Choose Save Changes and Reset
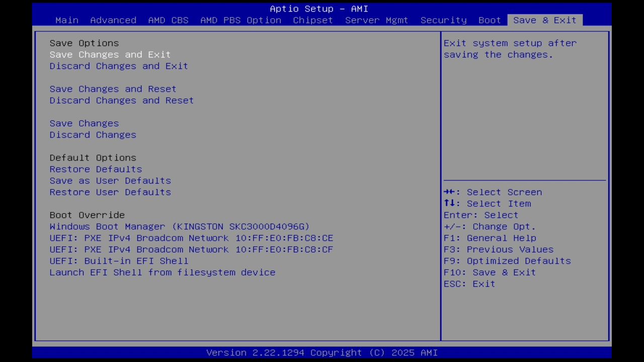 pyautogui.click(x=113, y=89)
